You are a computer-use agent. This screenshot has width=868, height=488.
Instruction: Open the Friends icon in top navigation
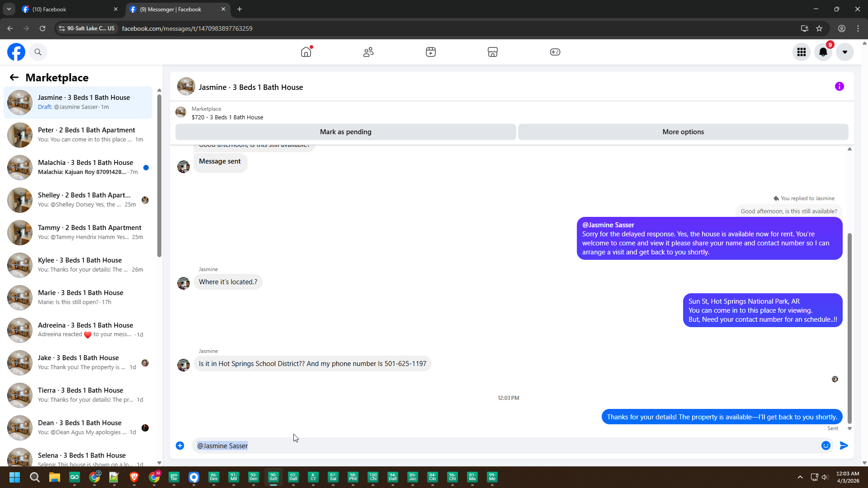click(368, 52)
